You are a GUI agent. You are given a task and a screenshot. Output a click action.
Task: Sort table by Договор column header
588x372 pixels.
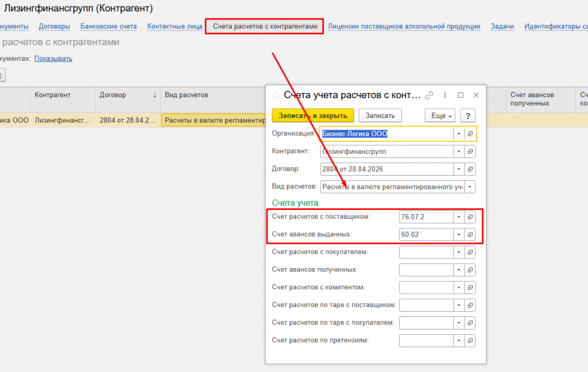tap(128, 99)
